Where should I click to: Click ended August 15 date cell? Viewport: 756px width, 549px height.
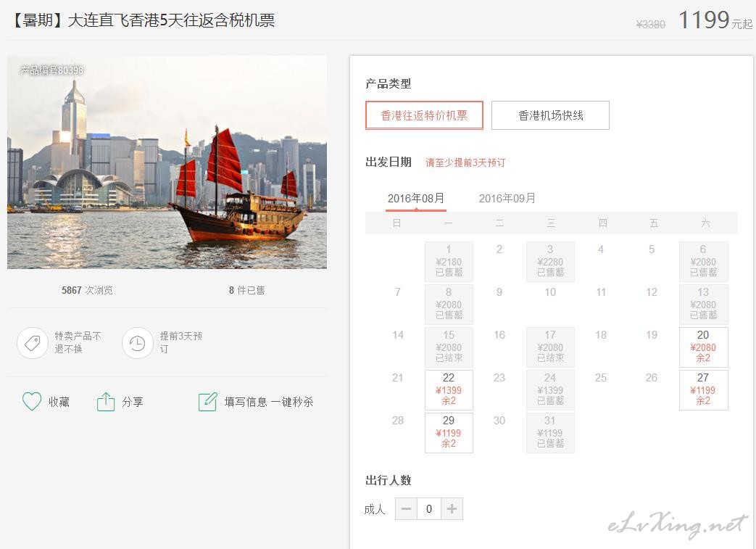click(449, 347)
